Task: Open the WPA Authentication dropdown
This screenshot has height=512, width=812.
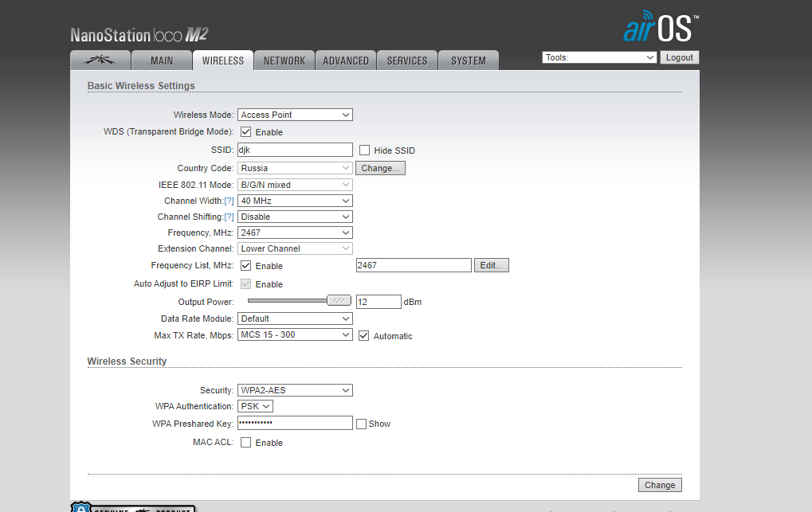Action: 255,406
